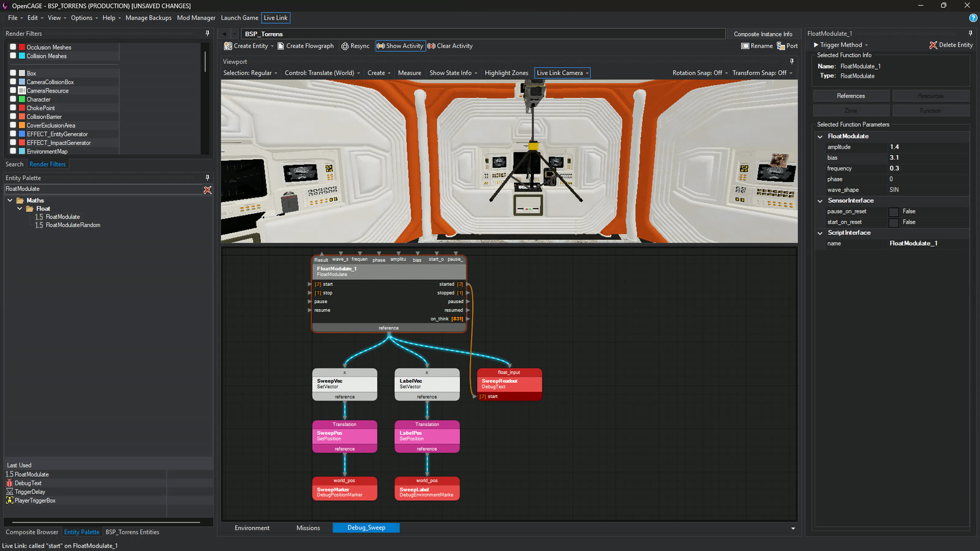Viewport: 980px width, 551px height.
Task: Click the References button
Action: [x=851, y=96]
